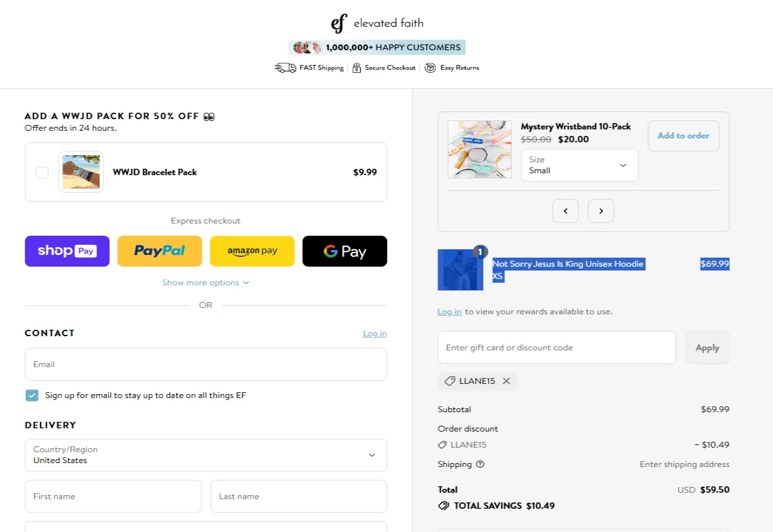
Task: Open the Country/Region dropdown
Action: click(205, 455)
